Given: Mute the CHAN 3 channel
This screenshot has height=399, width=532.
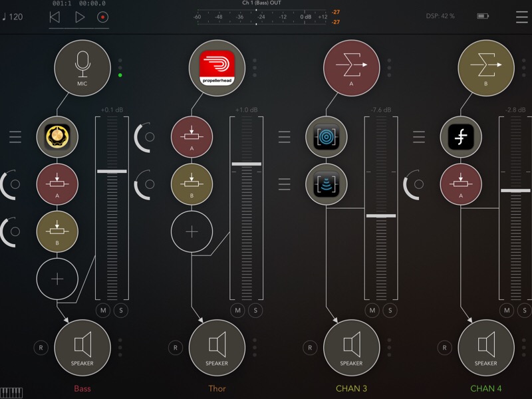Looking at the screenshot, I should (x=372, y=310).
